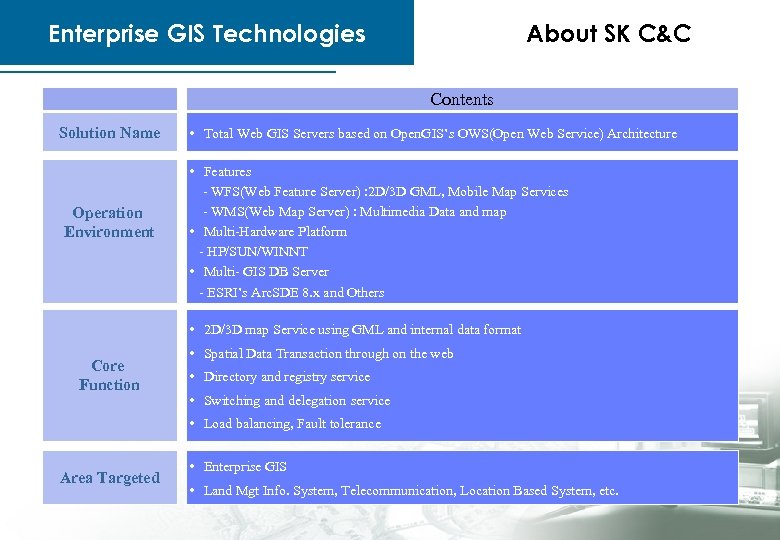Click the 'HP/SUN/WINNT' line
The height and width of the screenshot is (540, 780).
pyautogui.click(x=254, y=252)
